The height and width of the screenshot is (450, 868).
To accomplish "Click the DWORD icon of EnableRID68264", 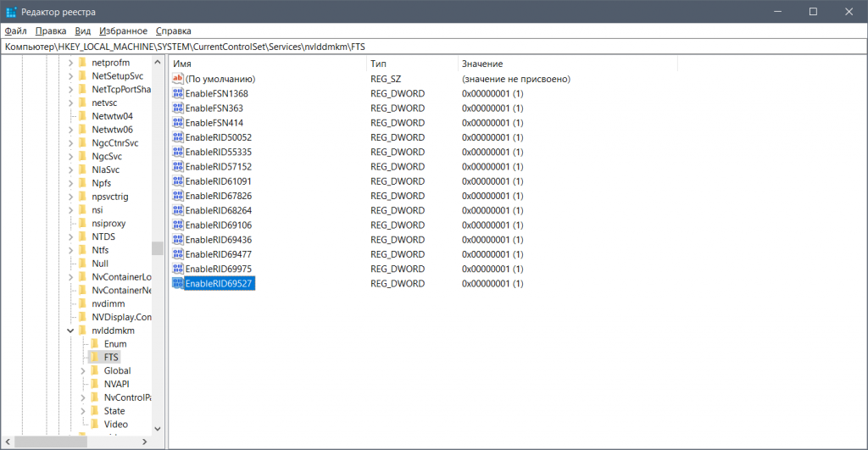I will click(178, 210).
